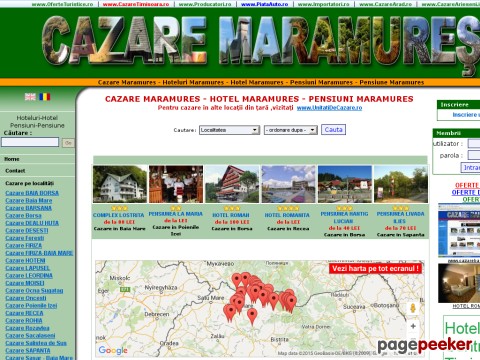Open Cazare DESESTI link
Image resolution: width=480 pixels, height=360 pixels.
tap(27, 230)
